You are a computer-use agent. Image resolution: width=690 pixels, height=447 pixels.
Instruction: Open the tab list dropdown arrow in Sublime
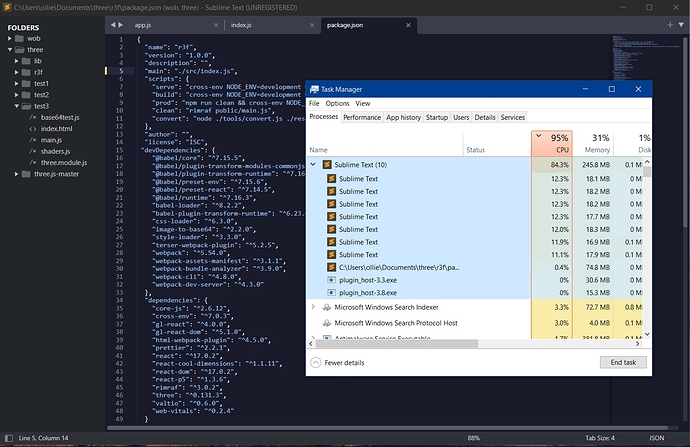click(681, 25)
